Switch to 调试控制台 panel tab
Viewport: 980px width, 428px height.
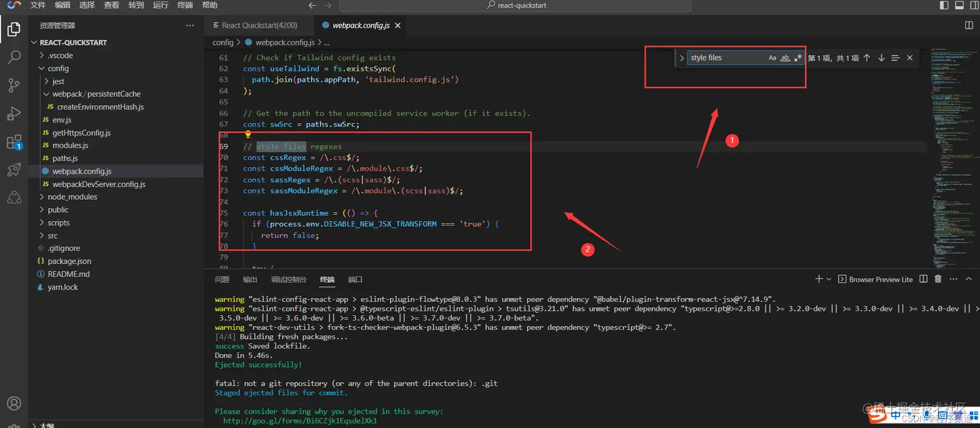click(288, 279)
